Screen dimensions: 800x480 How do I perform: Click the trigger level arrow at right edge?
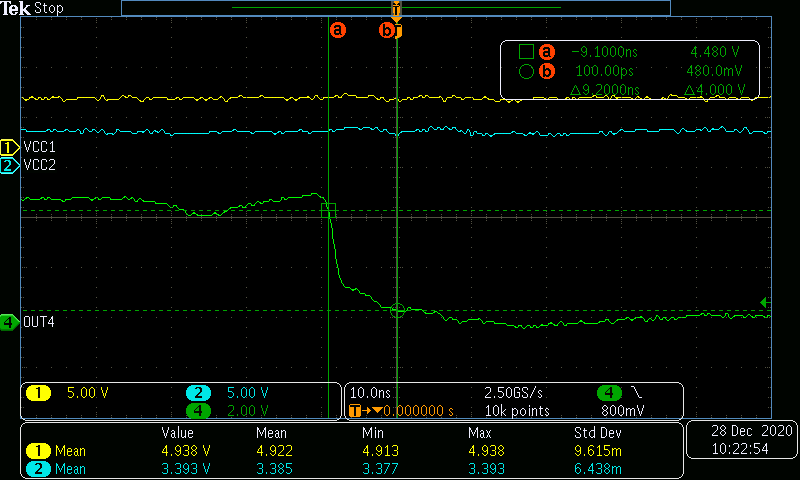tap(765, 302)
